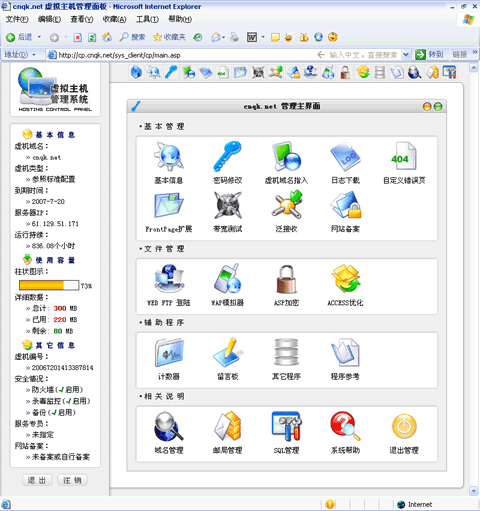This screenshot has height=511, width=480.
Task: Click the 转到 Go button
Action: 430,54
